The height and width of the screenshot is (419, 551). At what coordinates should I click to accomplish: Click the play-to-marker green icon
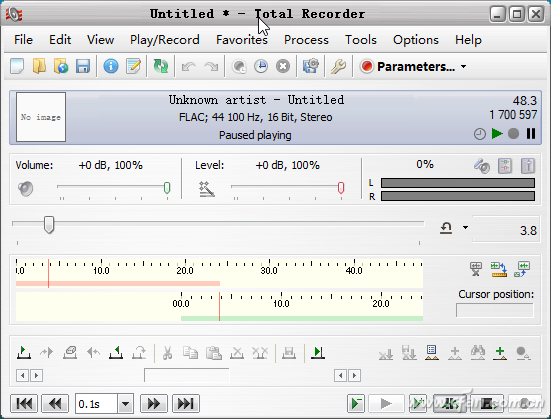click(318, 352)
